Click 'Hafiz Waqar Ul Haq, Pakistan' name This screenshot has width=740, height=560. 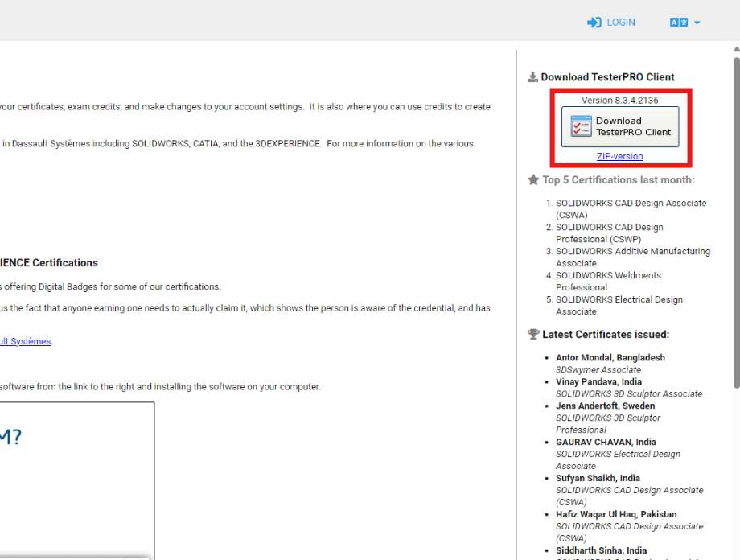616,514
